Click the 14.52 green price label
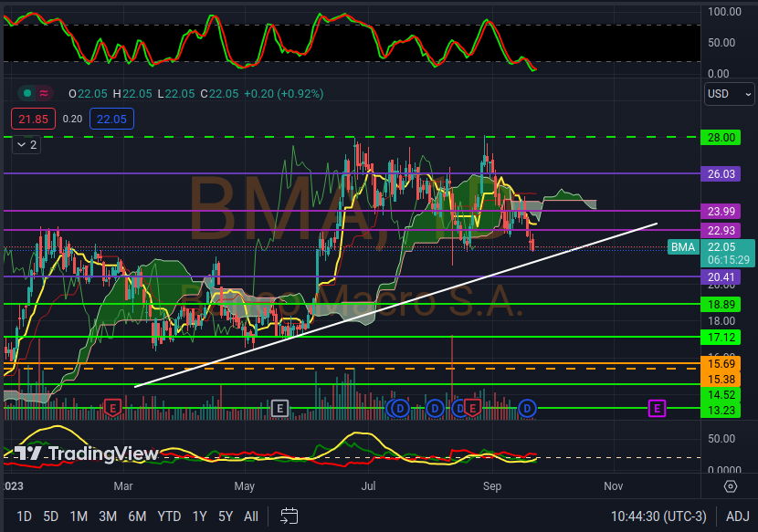758x532 pixels. (x=721, y=395)
